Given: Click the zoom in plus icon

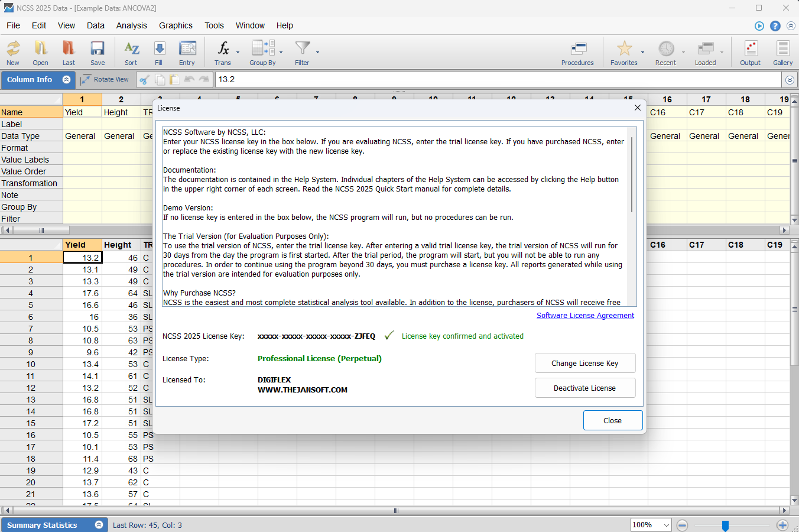Looking at the screenshot, I should 782,525.
